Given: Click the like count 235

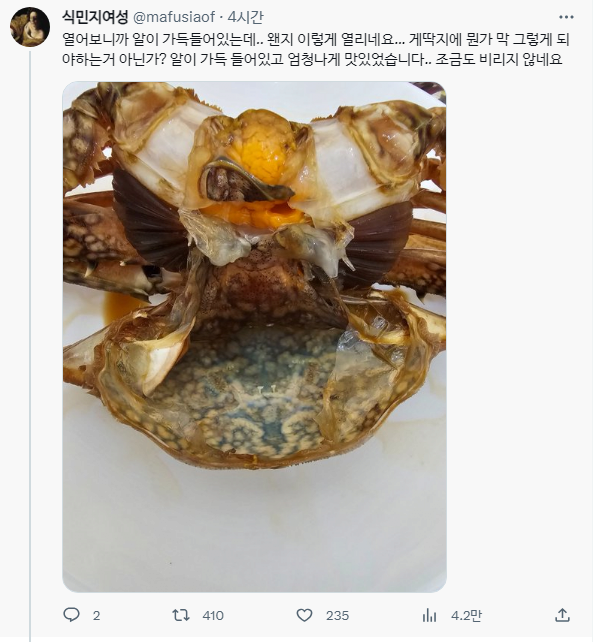Looking at the screenshot, I should tap(337, 615).
